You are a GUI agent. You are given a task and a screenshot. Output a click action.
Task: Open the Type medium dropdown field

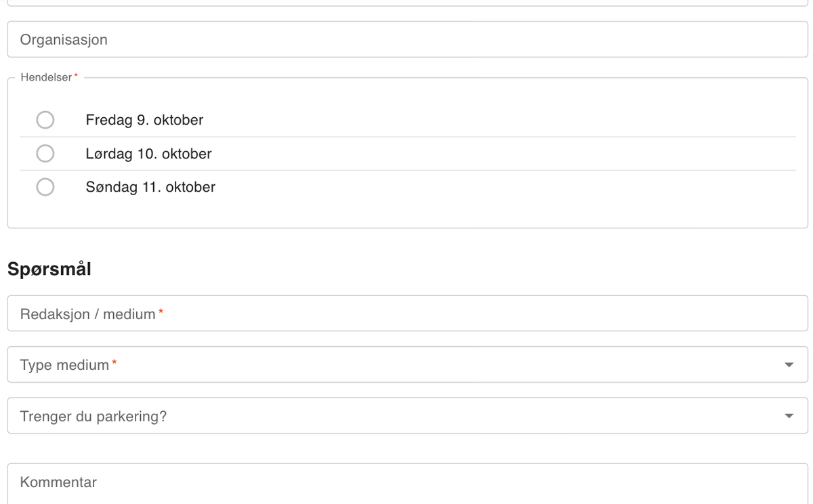407,364
